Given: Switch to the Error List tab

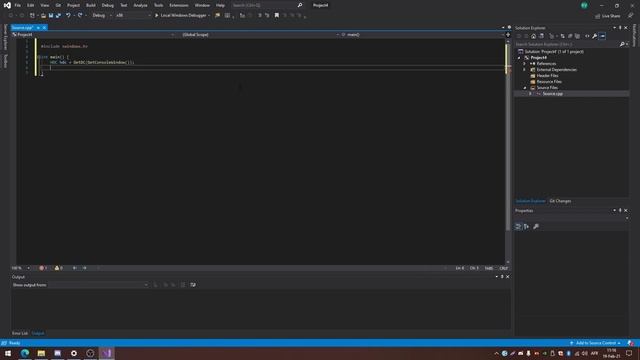Looking at the screenshot, I should [20, 333].
